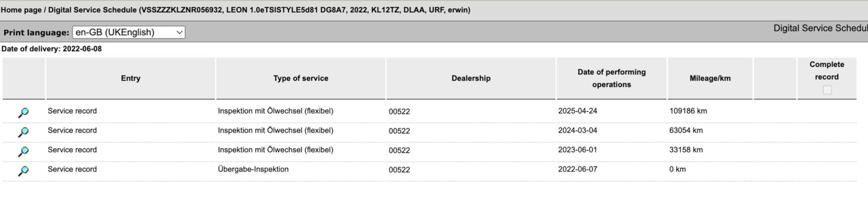Tick the Complete record checkbox
Screen dimensions: 868x206
(827, 90)
